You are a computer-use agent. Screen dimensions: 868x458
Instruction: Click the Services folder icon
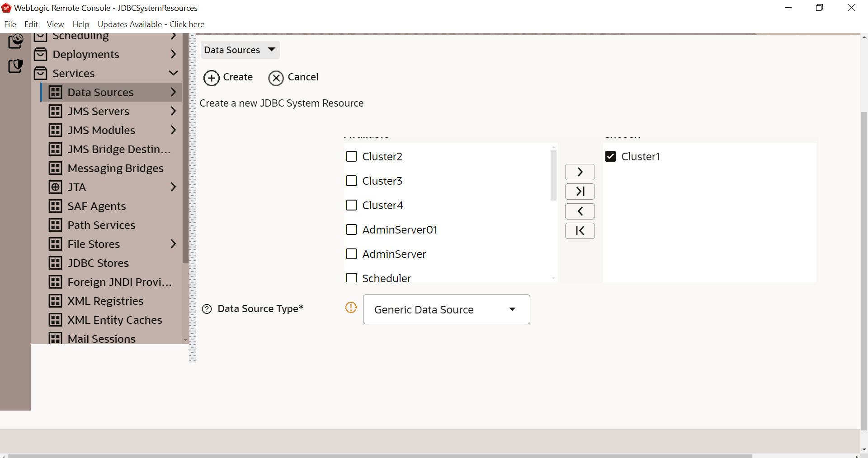(x=41, y=73)
